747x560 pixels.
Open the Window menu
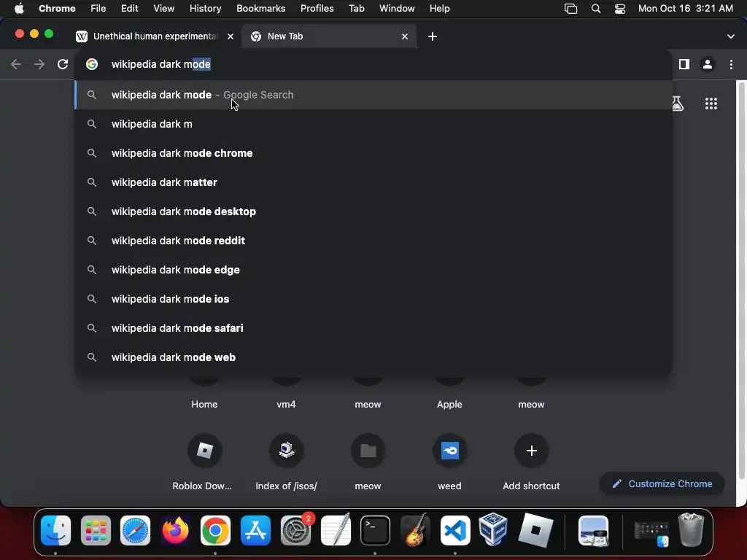(x=397, y=9)
